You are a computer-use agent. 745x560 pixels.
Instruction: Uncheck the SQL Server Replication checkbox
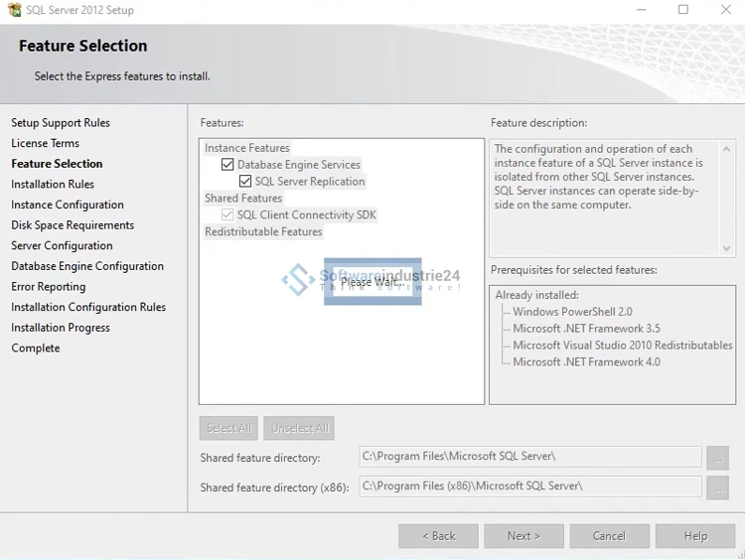coord(245,182)
